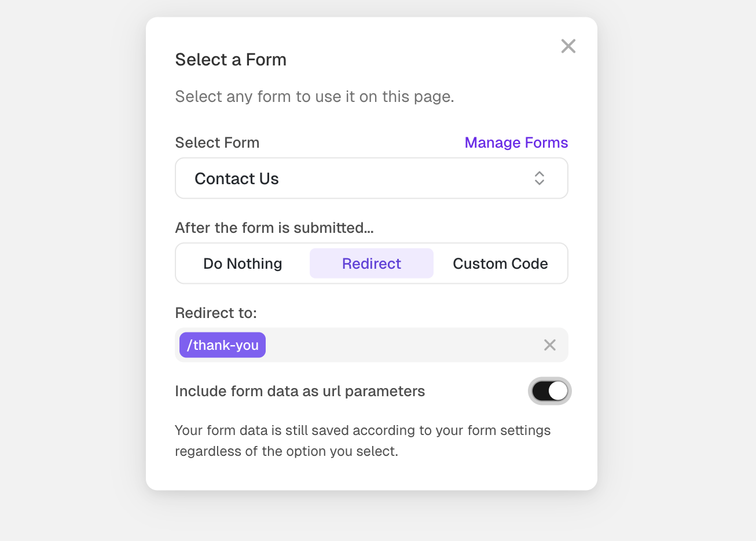Clear the /thank-you redirect value
Viewport: 756px width, 541px height.
pyautogui.click(x=550, y=345)
